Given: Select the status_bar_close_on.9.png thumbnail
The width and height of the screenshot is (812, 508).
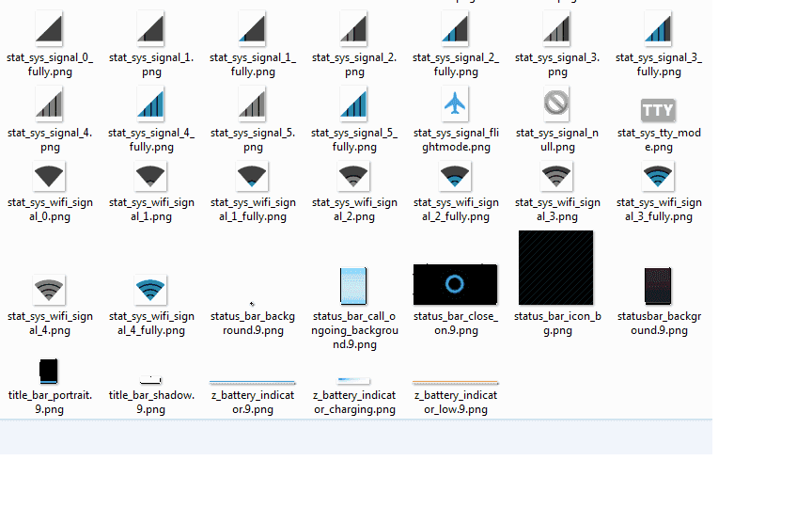Looking at the screenshot, I should [455, 285].
